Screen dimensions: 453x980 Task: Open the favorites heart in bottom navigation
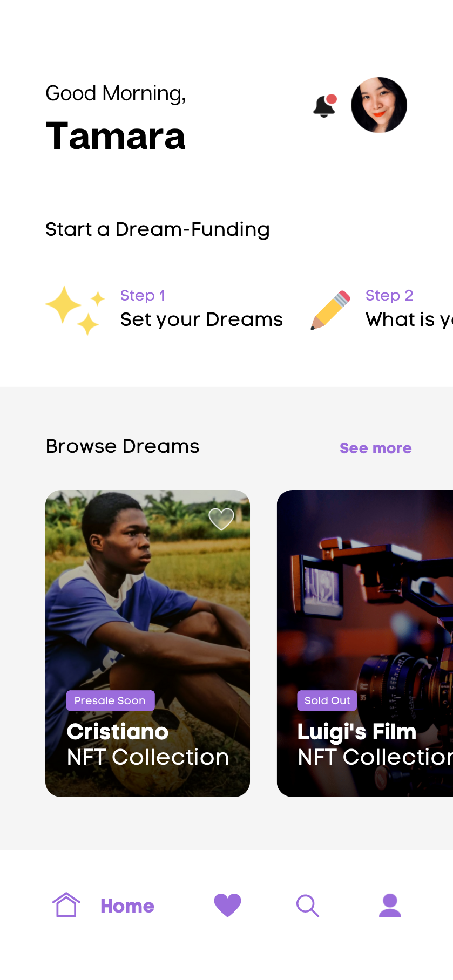pyautogui.click(x=227, y=906)
